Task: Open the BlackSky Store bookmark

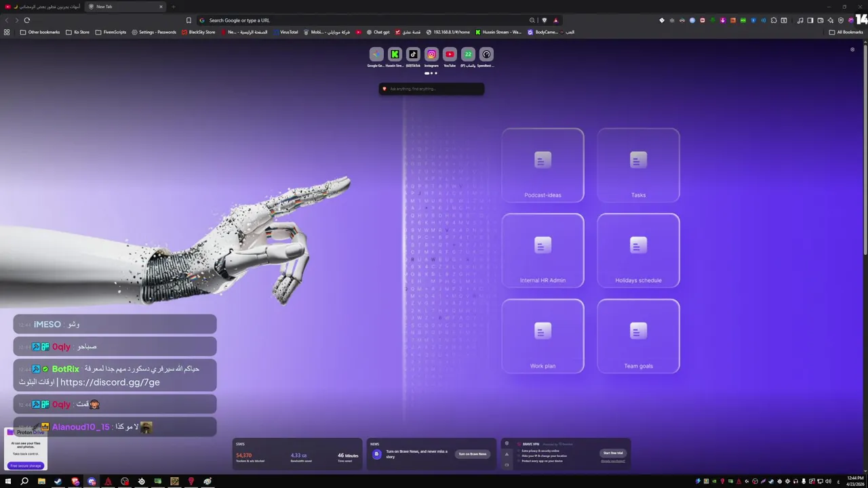Action: click(198, 32)
